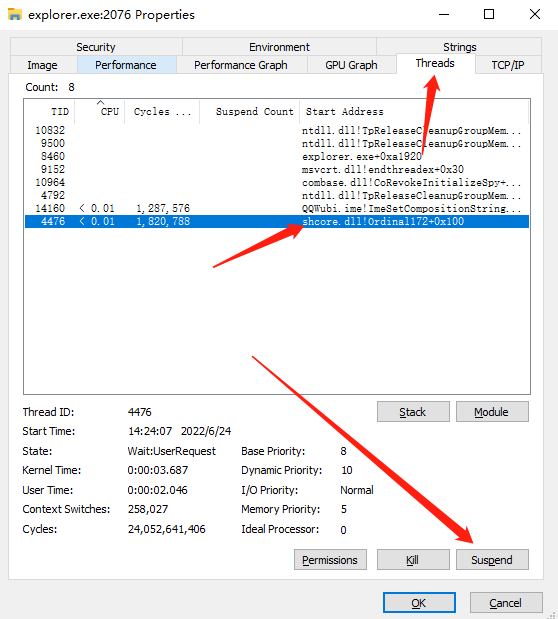This screenshot has height=619, width=558.
Task: Sort by Start Address column header
Action: pos(413,112)
